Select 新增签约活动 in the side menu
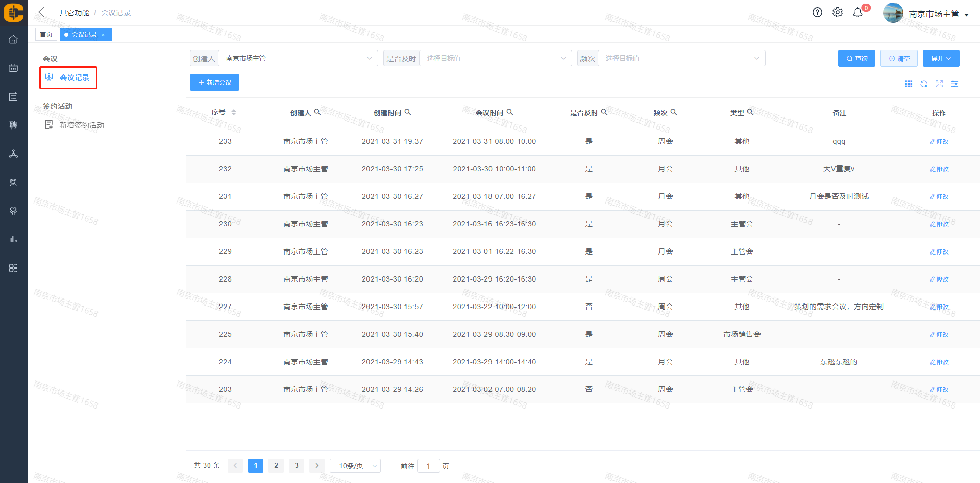 point(82,125)
